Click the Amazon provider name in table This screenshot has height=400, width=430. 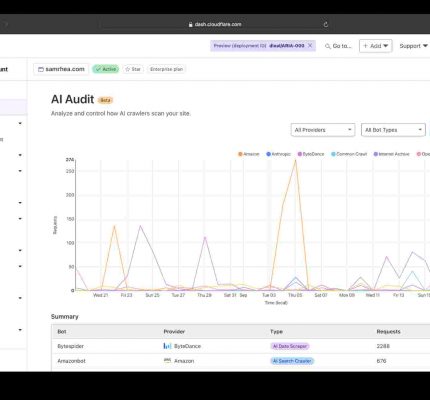point(184,361)
